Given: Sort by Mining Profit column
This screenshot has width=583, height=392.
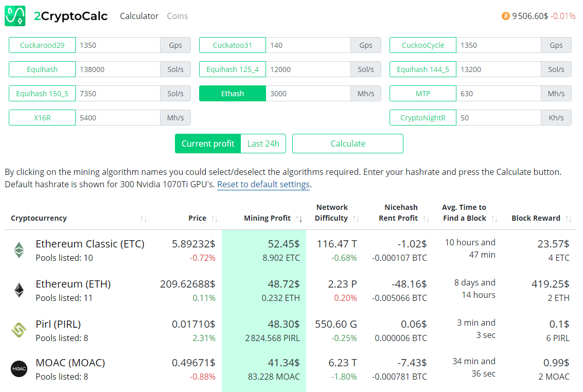Looking at the screenshot, I should 299,219.
